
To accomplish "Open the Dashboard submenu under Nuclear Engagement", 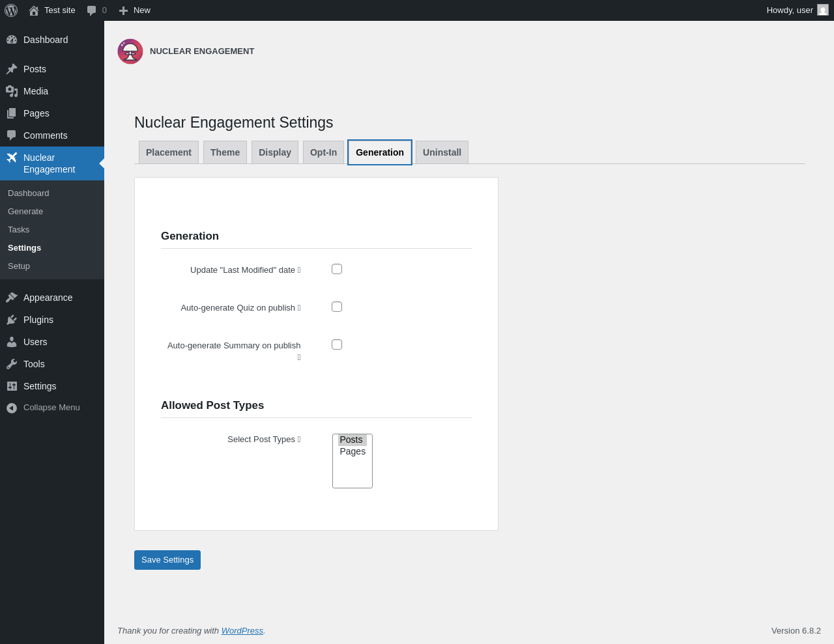I will [29, 193].
